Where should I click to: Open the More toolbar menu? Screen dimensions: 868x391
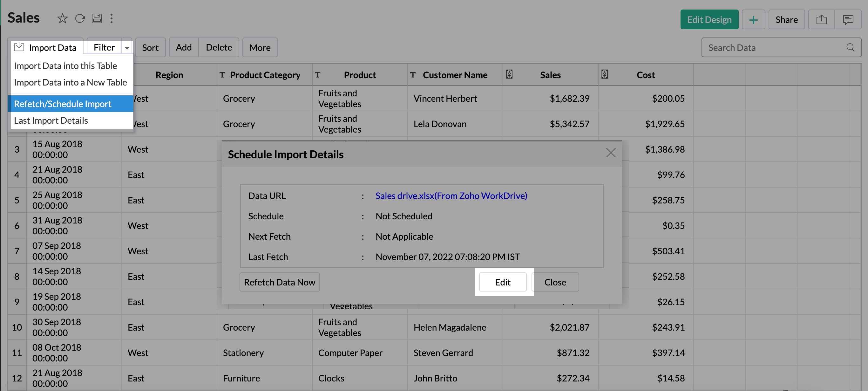coord(260,48)
